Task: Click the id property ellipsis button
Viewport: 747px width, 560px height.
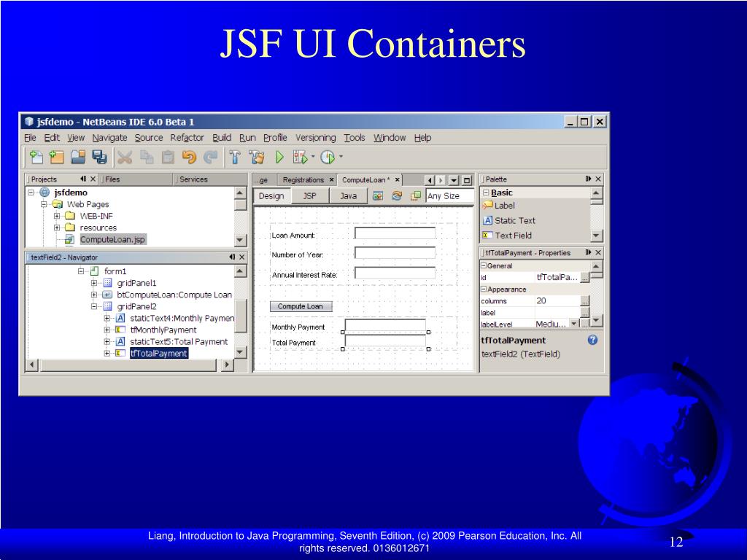Action: [x=585, y=277]
